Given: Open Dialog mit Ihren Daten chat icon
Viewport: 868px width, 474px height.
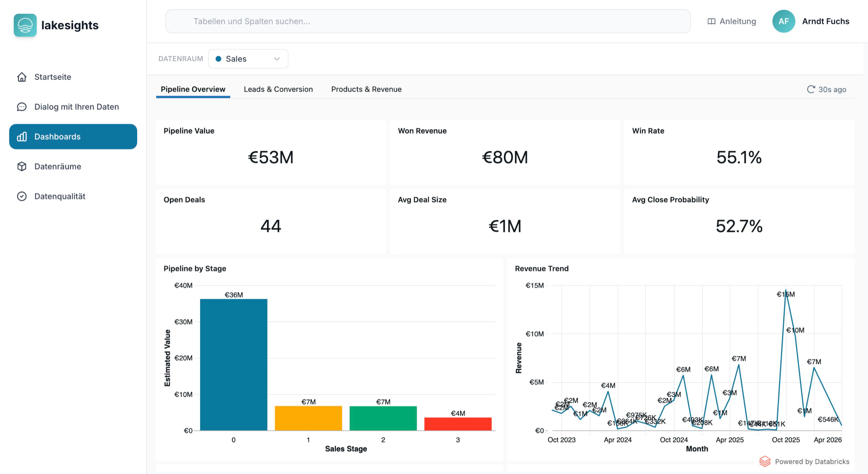Looking at the screenshot, I should tap(22, 106).
